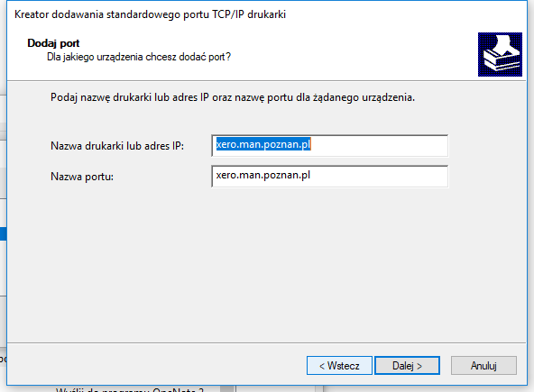Click the 'Nazwa portu:' label
This screenshot has height=392, width=534.
[82, 177]
